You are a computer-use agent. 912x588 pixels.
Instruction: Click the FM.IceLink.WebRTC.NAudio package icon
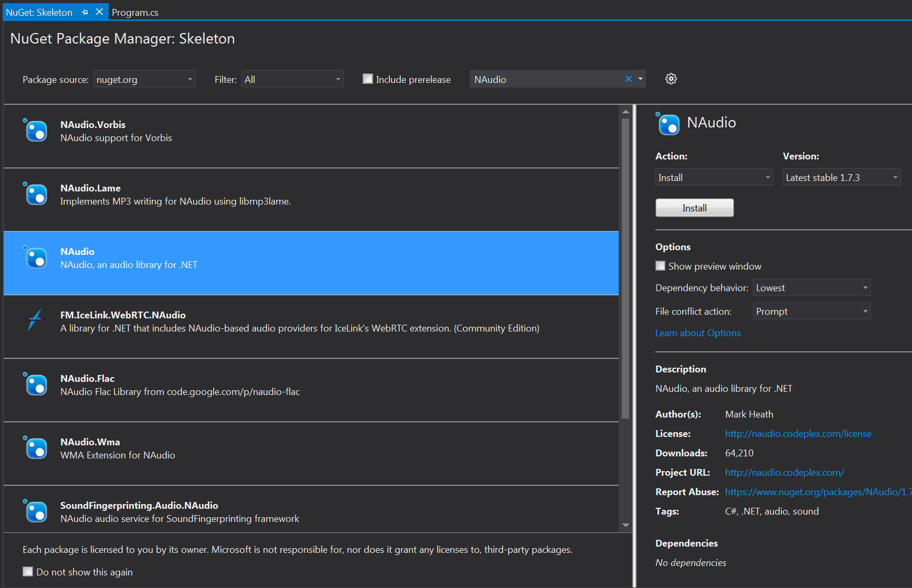tap(35, 320)
